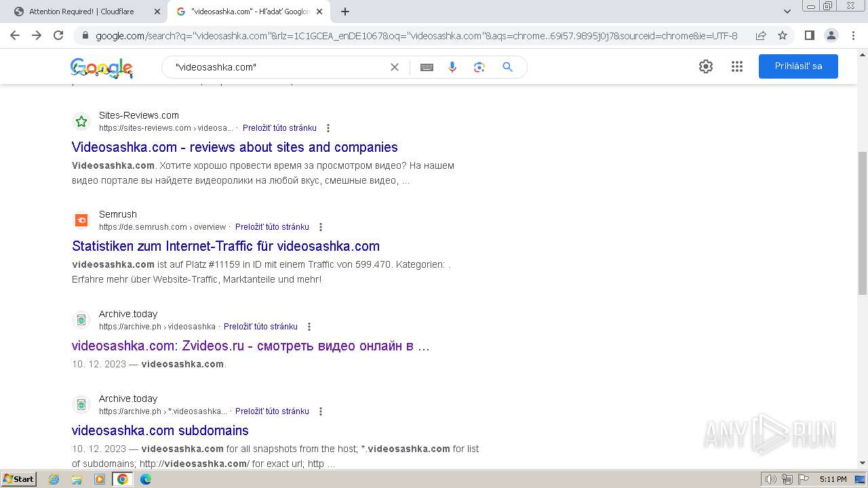Image resolution: width=868 pixels, height=488 pixels.
Task: Click the Semrush orange favicon
Action: pyautogui.click(x=81, y=220)
